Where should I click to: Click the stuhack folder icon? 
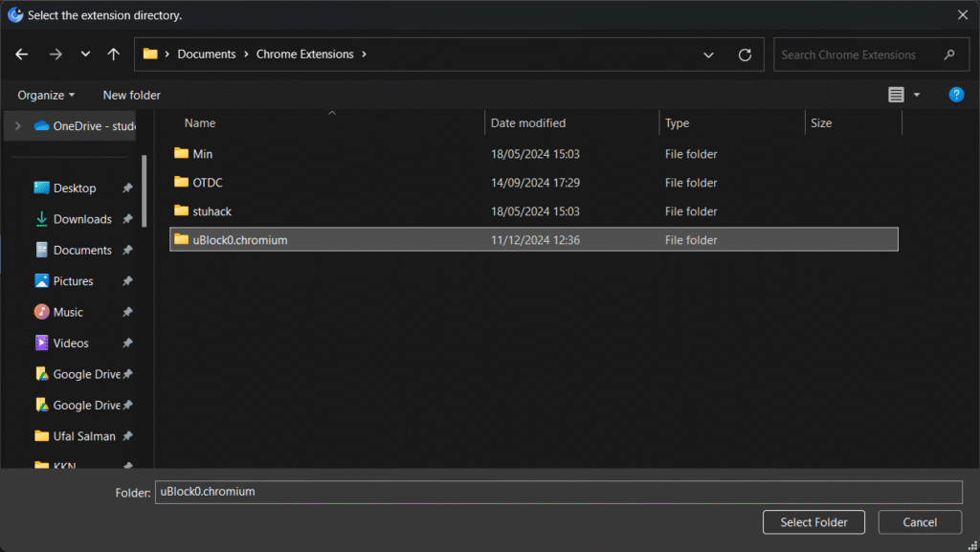[x=181, y=210]
